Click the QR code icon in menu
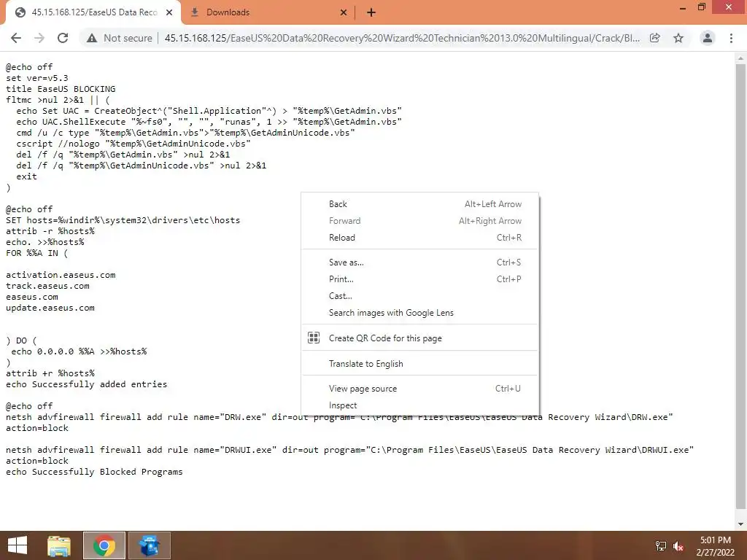 314,338
